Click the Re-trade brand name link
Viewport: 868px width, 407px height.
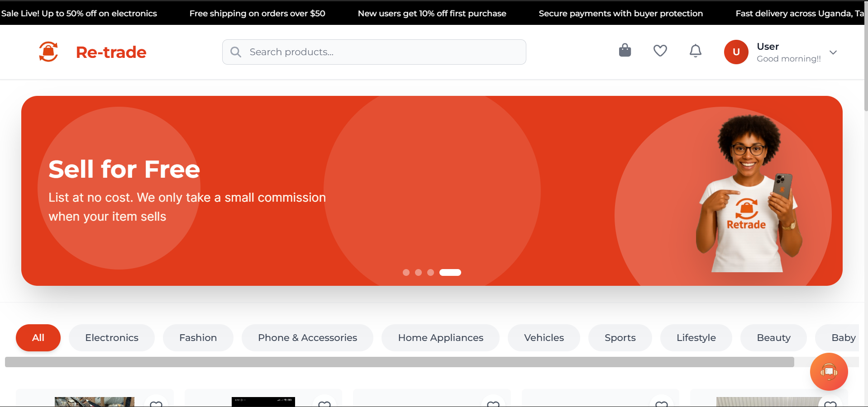pyautogui.click(x=111, y=52)
